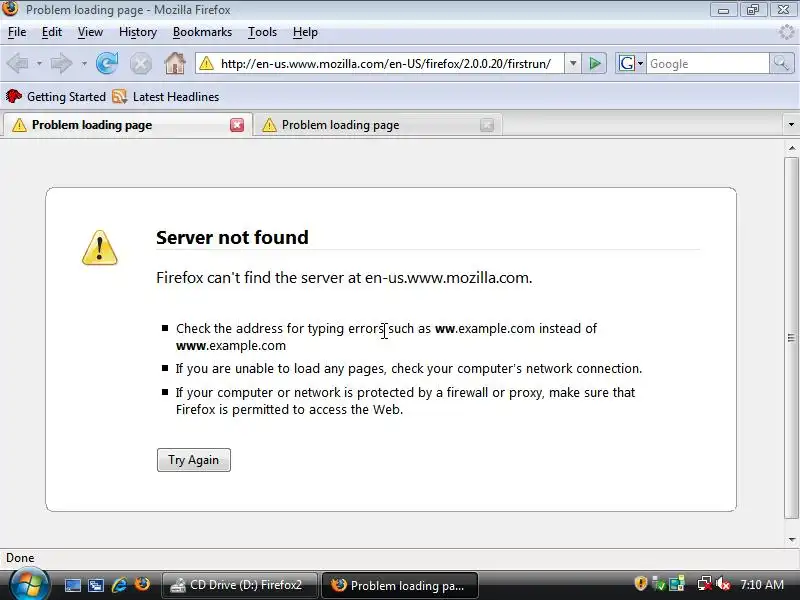The width and height of the screenshot is (800, 600).
Task: Click the security shield tray icon
Action: pos(640,584)
